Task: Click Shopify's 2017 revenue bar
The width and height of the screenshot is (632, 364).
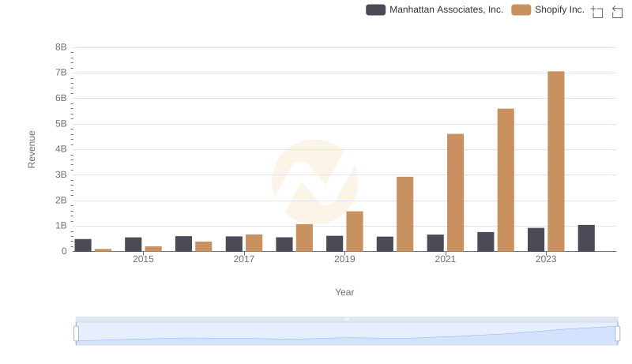Action: 254,243
